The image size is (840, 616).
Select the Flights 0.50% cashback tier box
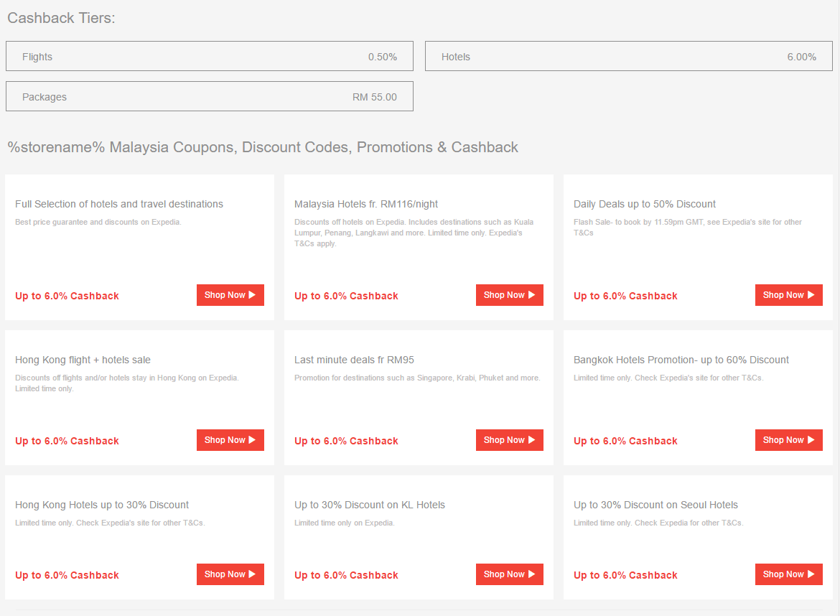point(210,56)
